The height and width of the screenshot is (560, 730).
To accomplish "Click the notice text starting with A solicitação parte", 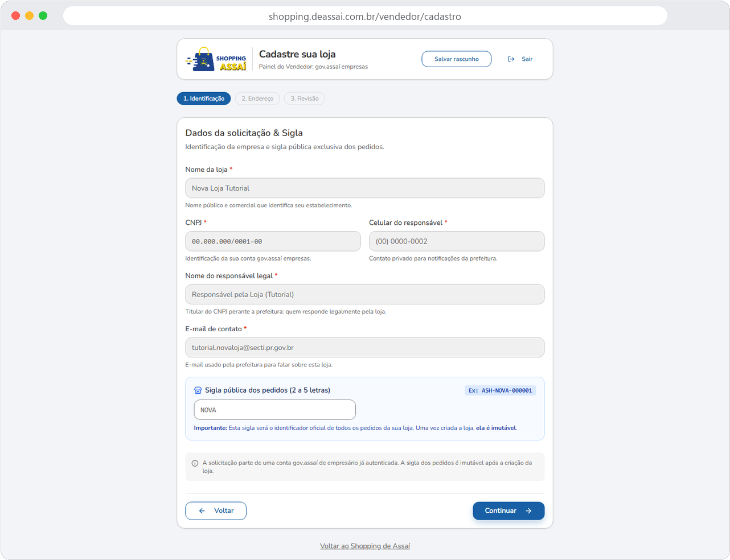I will [367, 467].
